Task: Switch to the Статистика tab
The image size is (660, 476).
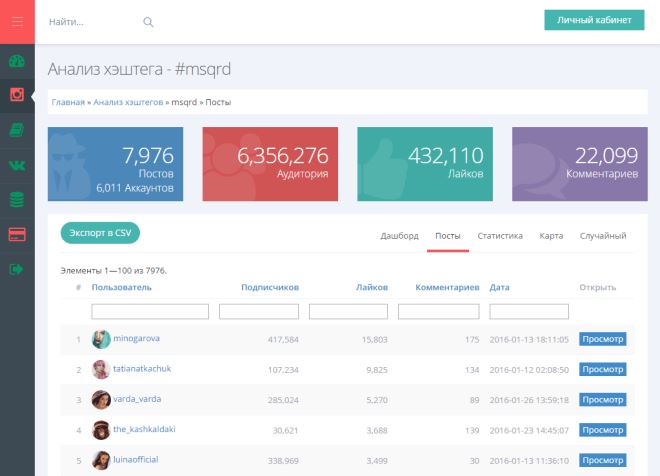Action: 500,236
